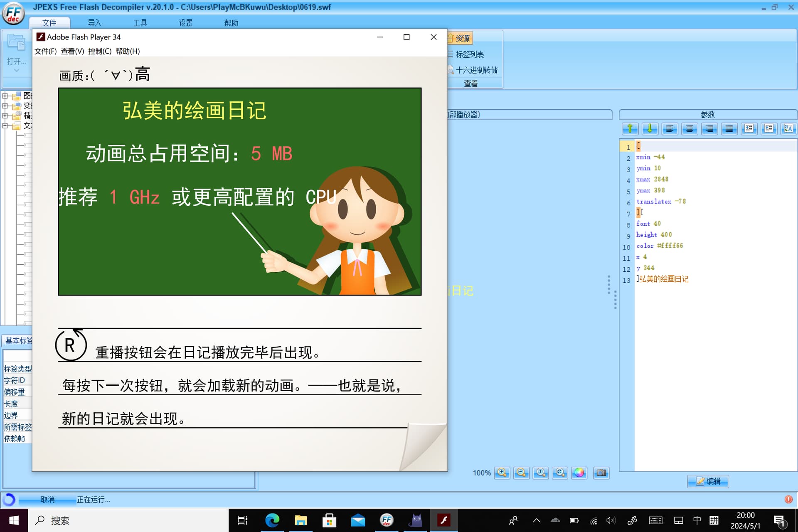Collapse the fourth tree folder node
Image resolution: width=798 pixels, height=532 pixels.
click(x=5, y=126)
